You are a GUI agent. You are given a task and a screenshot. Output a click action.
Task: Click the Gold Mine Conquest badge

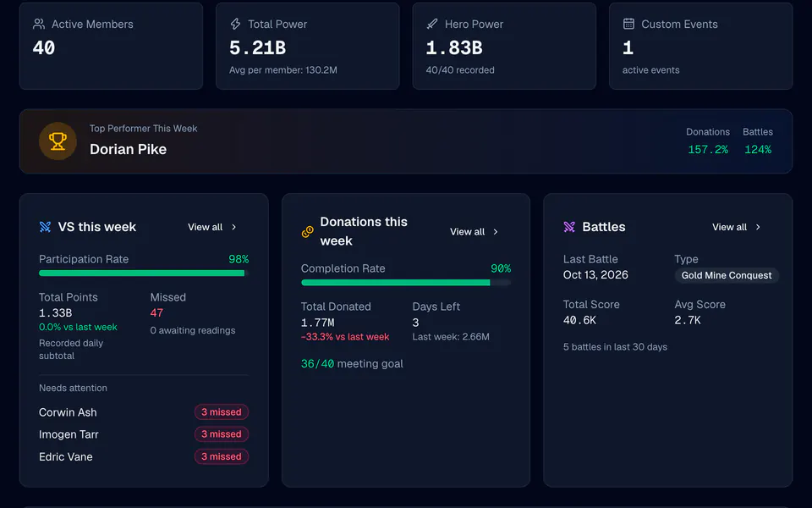click(x=727, y=275)
